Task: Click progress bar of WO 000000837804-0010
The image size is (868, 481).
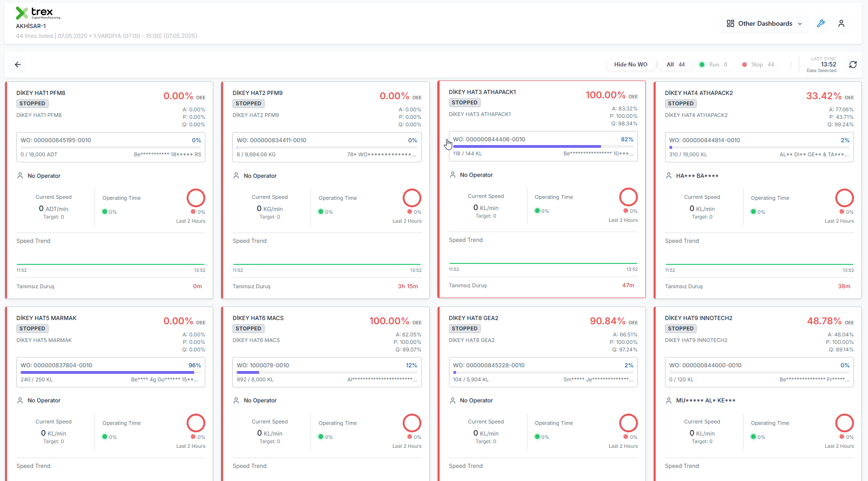Action: 111,372
